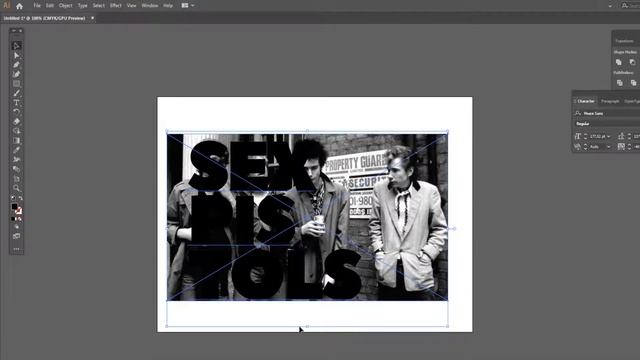The image size is (640, 360).
Task: Select the Eyedropper tool
Action: (x=16, y=150)
